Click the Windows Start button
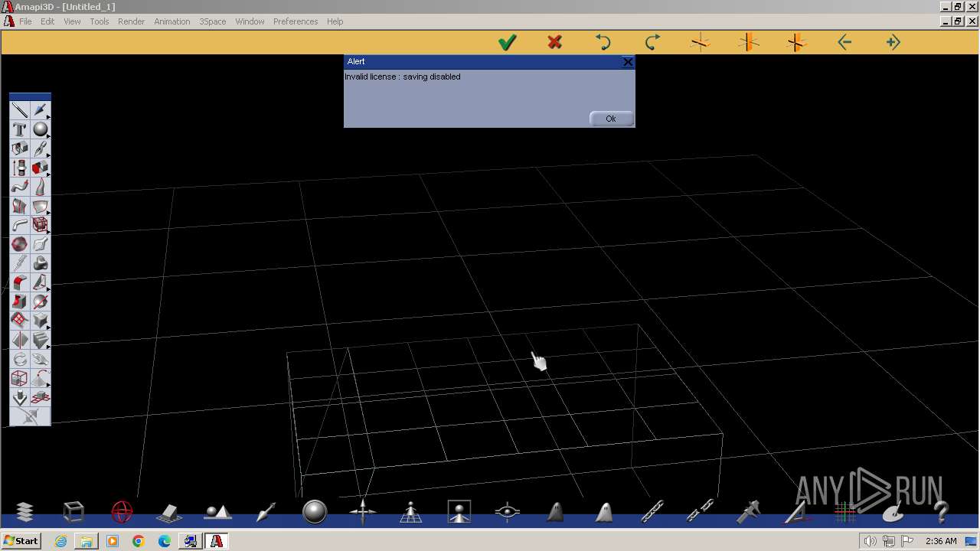 tap(21, 541)
